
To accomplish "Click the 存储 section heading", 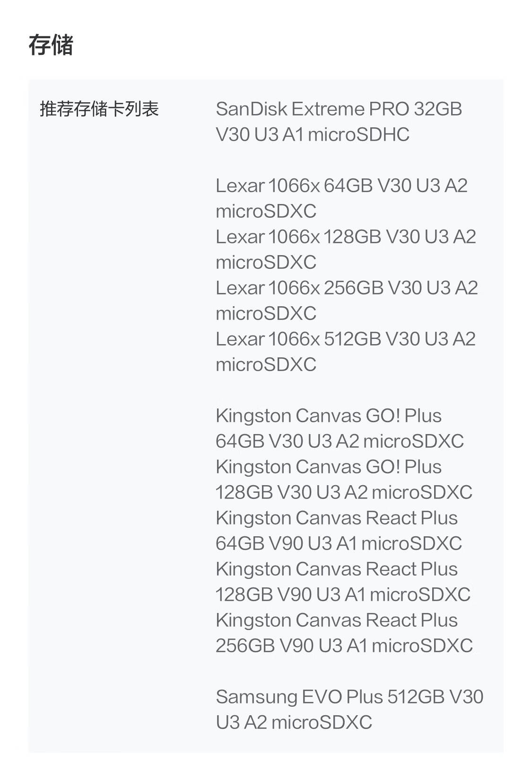I will click(x=51, y=45).
